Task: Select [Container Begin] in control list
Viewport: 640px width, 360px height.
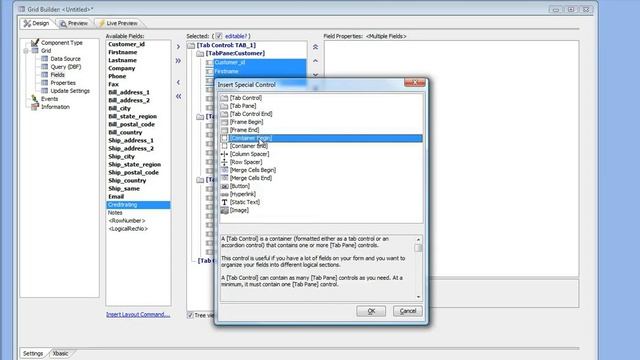Action: click(x=321, y=138)
